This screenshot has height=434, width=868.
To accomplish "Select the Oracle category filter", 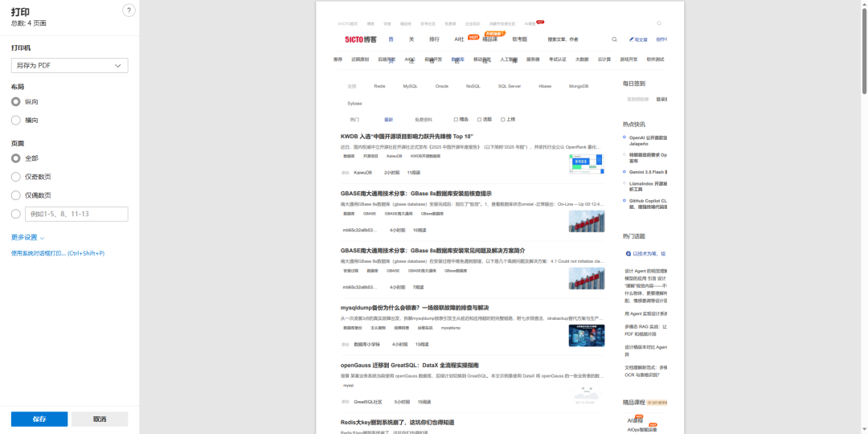I will coord(442,86).
